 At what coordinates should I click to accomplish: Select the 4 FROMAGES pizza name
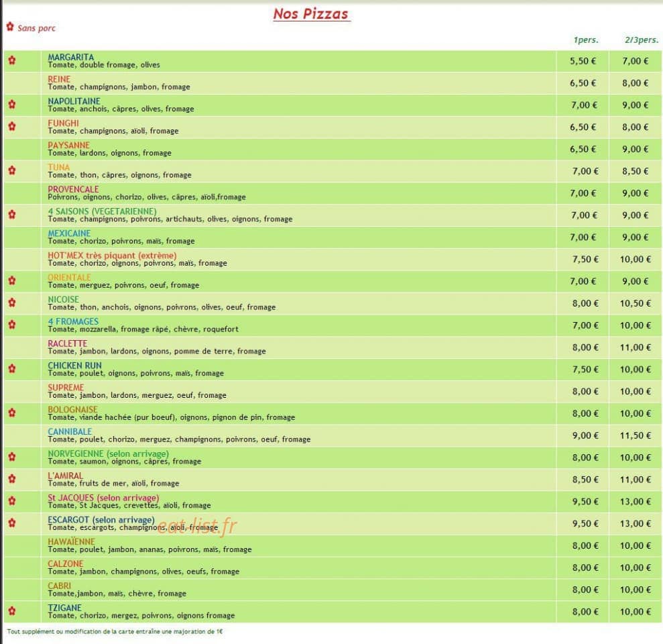(x=73, y=321)
